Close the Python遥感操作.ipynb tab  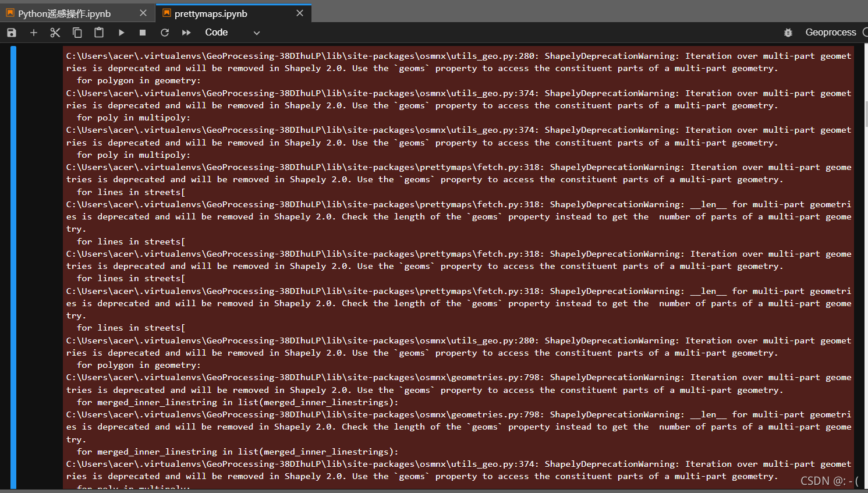(x=143, y=13)
